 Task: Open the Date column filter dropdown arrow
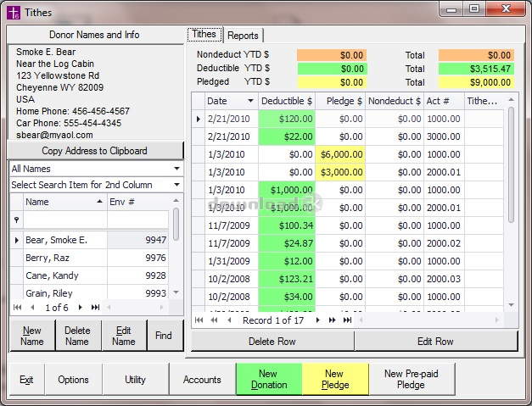click(250, 101)
